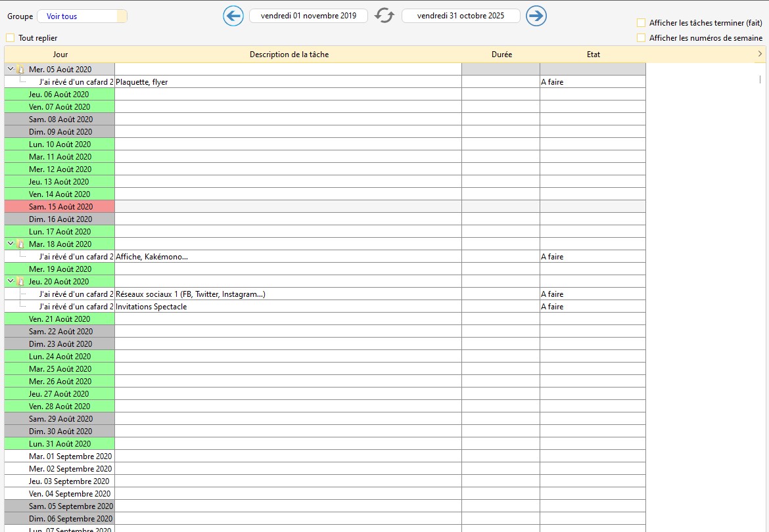Click the 'Description de la tâche' column header
The height and width of the screenshot is (532, 769).
289,55
